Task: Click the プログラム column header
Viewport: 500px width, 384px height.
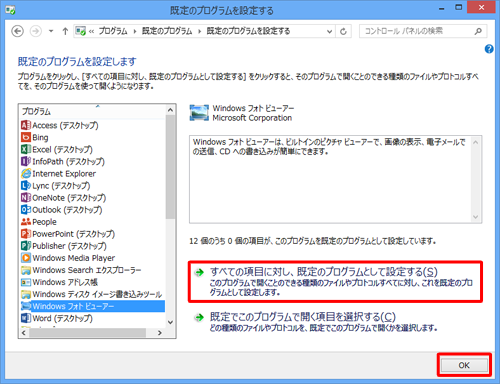Action: tap(92, 111)
